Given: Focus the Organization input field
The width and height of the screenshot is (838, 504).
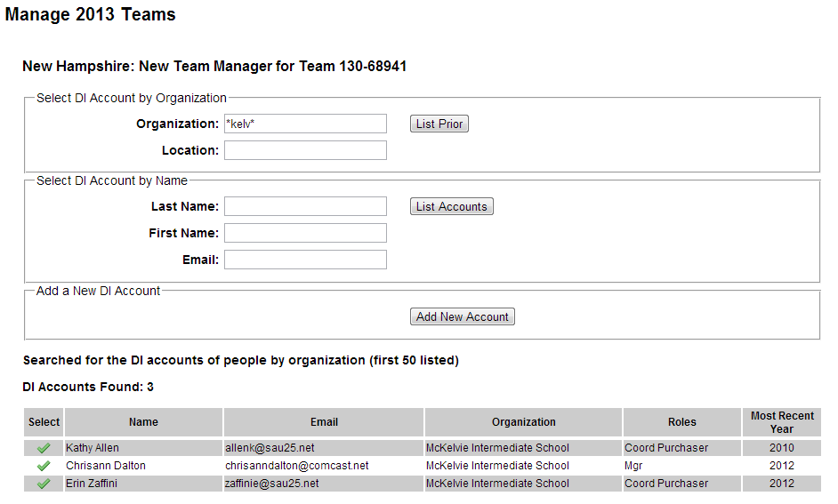Looking at the screenshot, I should tap(305, 124).
